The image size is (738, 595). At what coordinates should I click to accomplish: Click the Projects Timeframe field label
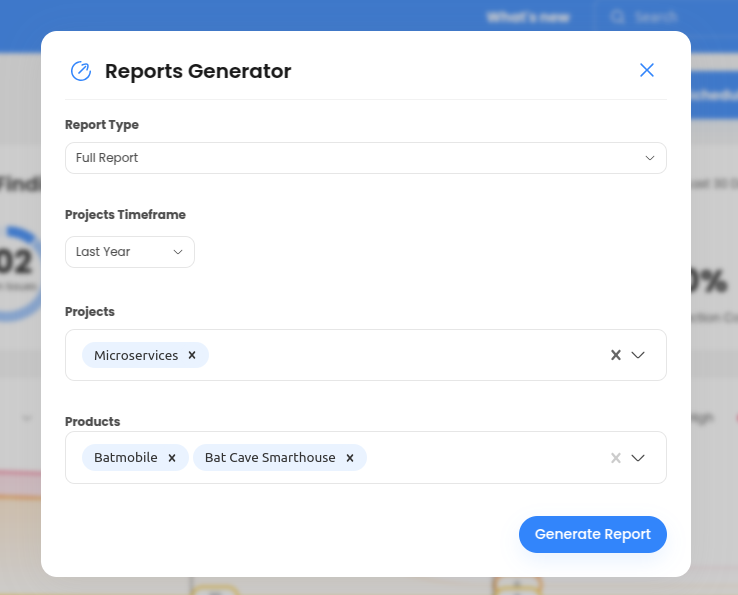click(125, 215)
